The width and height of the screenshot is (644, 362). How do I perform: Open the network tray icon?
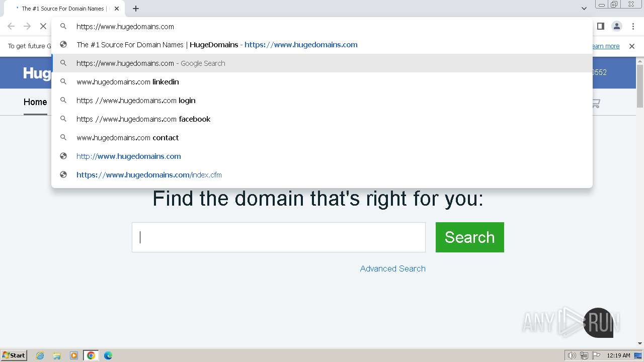(584, 355)
